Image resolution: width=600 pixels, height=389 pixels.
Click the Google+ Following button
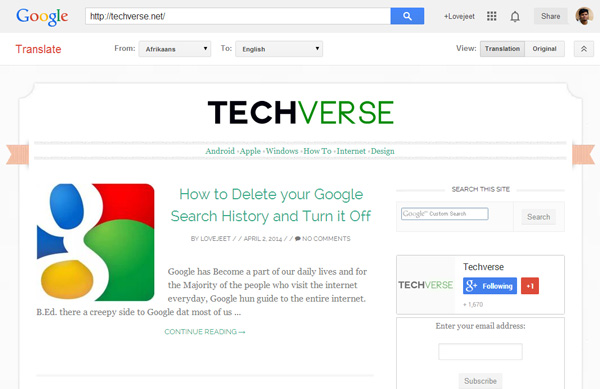click(490, 286)
